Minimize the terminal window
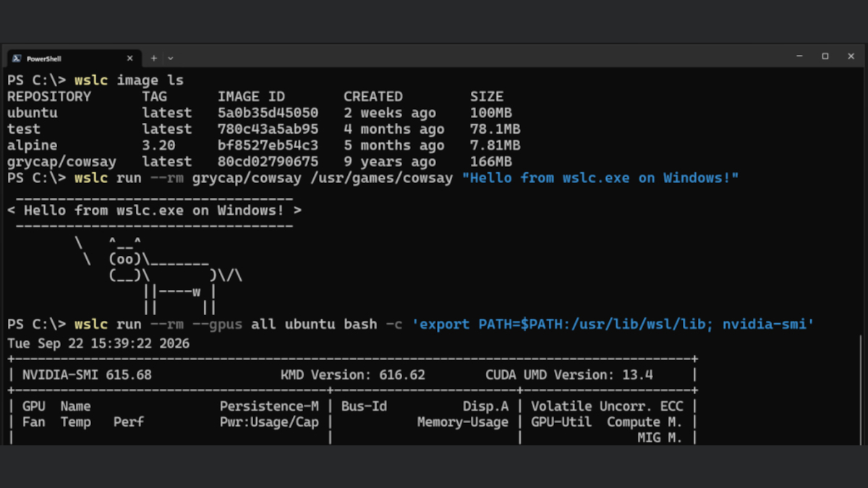The height and width of the screenshot is (488, 868). click(x=799, y=56)
